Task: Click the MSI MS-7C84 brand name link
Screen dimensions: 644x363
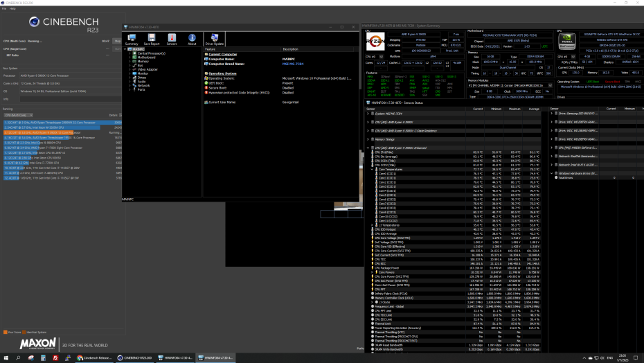Action: pyautogui.click(x=293, y=64)
